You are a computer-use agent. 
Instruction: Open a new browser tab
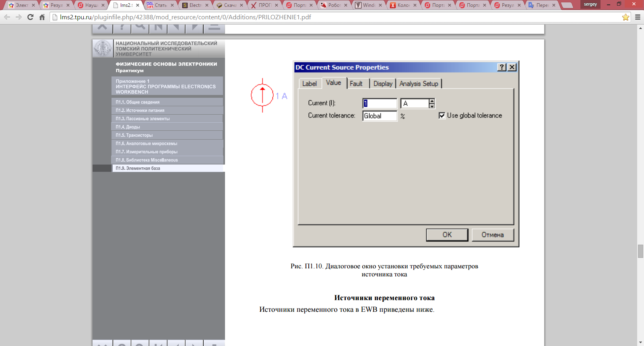567,5
